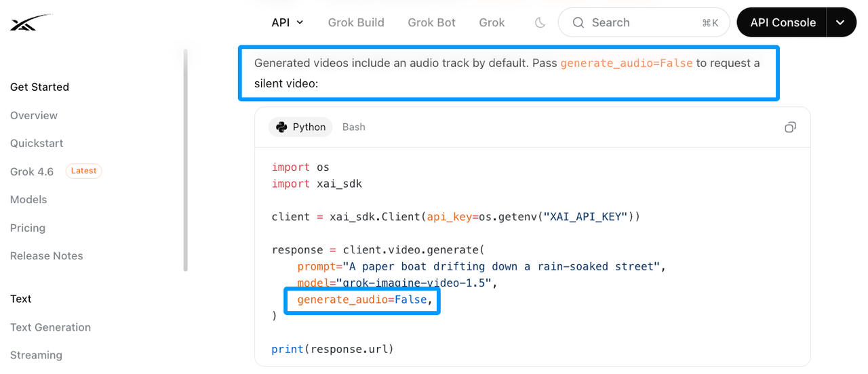Image resolution: width=868 pixels, height=374 pixels.
Task: Open Streaming in sidebar
Action: [x=36, y=355]
